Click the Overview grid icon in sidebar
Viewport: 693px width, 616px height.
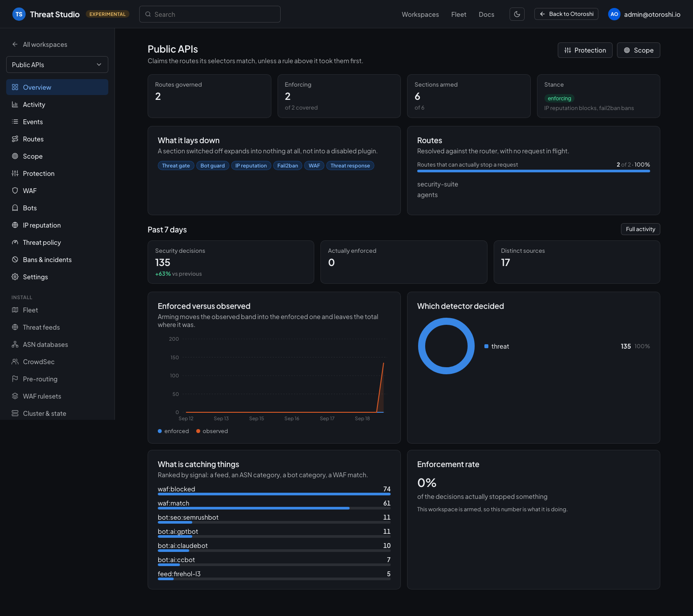pos(15,87)
